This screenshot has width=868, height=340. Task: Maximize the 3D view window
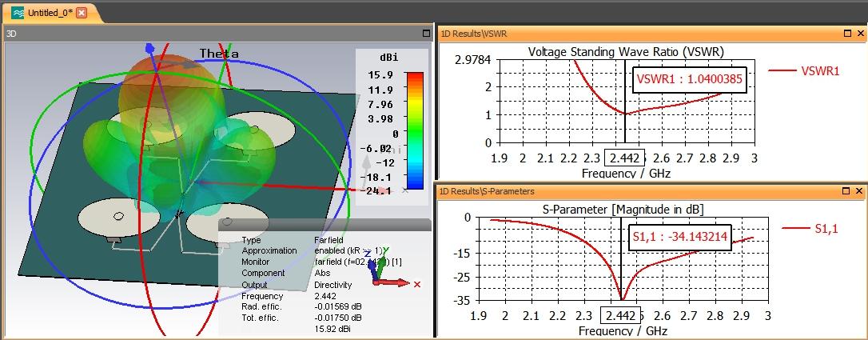pos(426,34)
